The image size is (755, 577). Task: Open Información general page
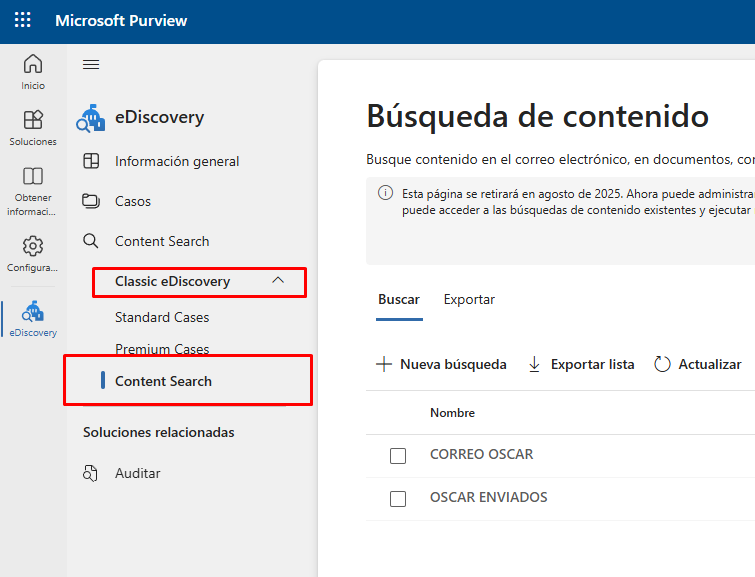point(177,161)
